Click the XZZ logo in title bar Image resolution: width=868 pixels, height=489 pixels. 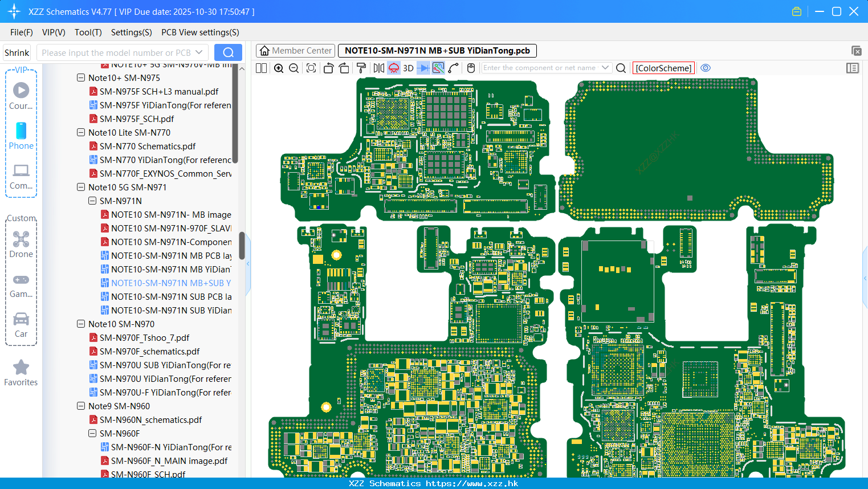point(14,11)
